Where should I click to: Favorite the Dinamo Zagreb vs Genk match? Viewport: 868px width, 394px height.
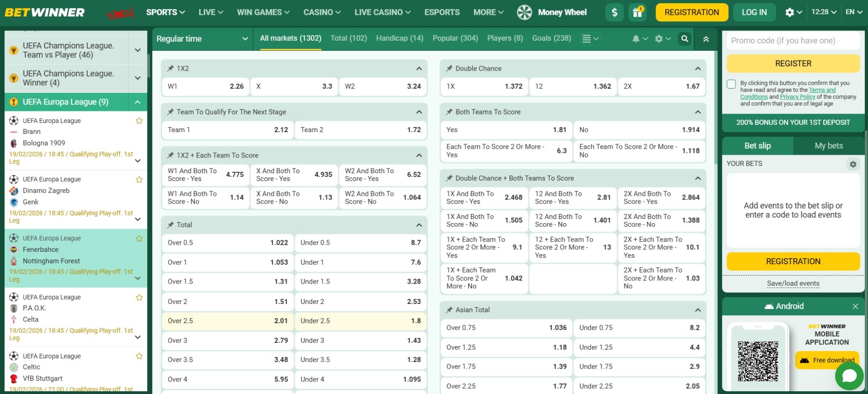click(139, 180)
